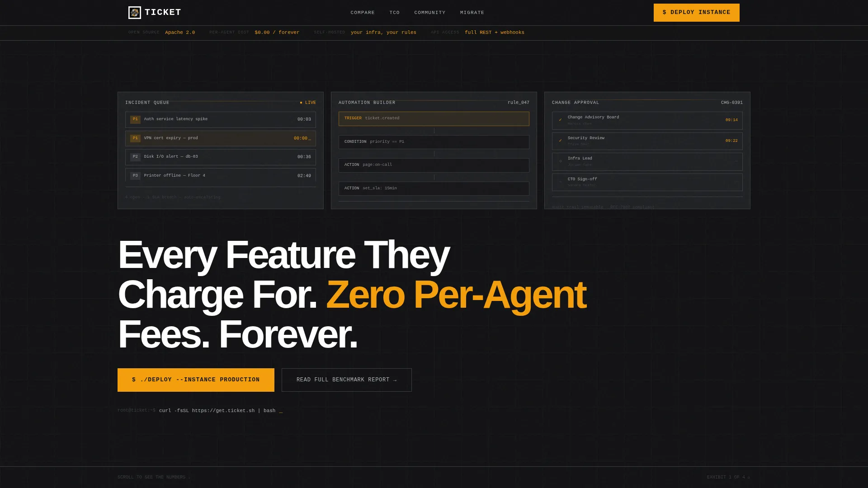Click the $0.00 / forever cost text

277,33
